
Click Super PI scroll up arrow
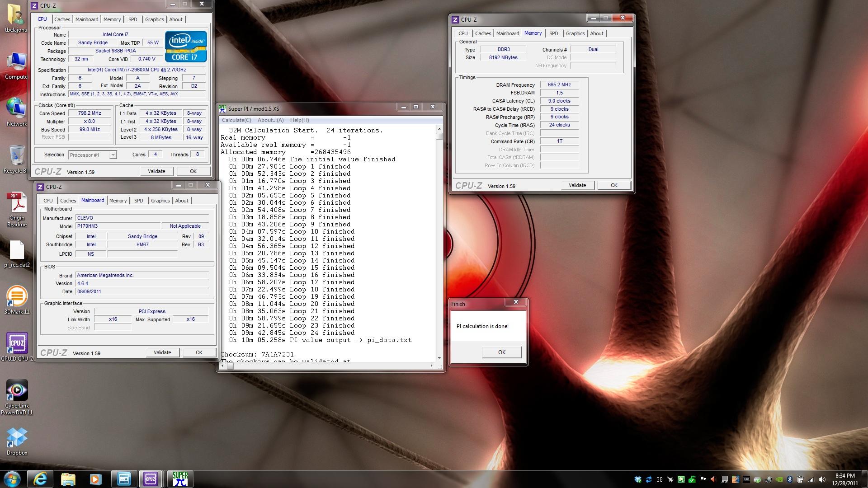tap(439, 129)
